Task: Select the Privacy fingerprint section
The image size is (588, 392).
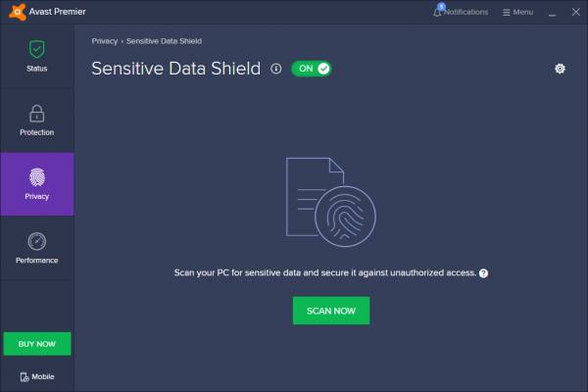Action: click(37, 183)
